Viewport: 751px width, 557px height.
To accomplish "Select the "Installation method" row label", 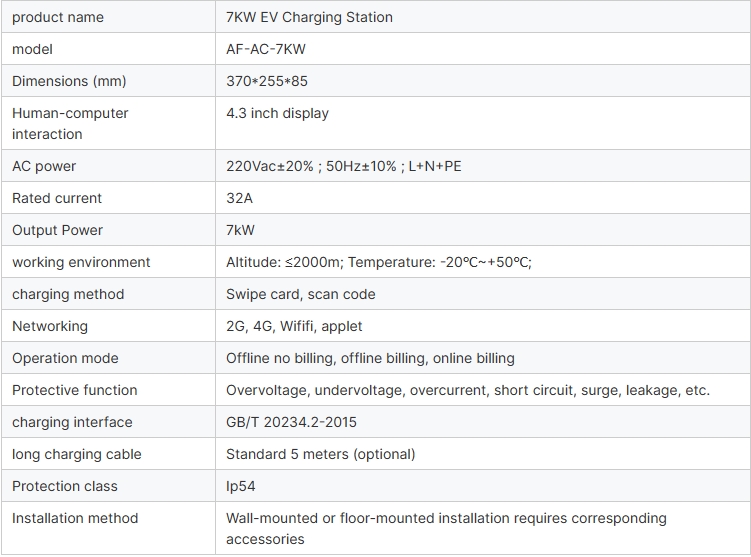I will click(75, 518).
